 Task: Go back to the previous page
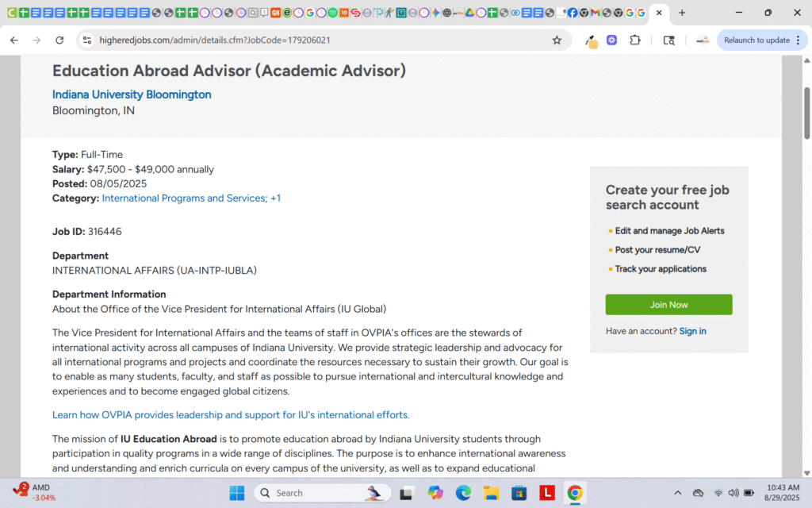click(14, 40)
